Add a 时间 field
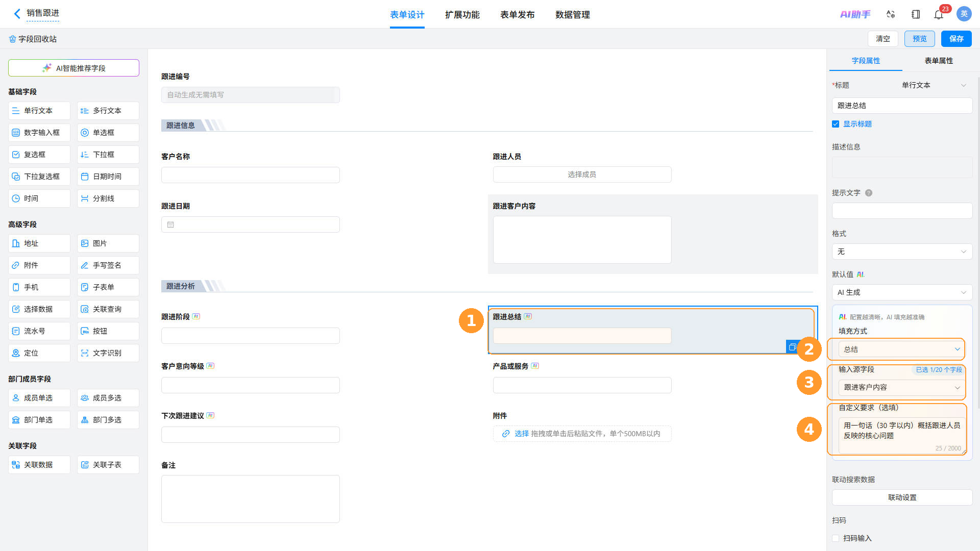 [39, 198]
